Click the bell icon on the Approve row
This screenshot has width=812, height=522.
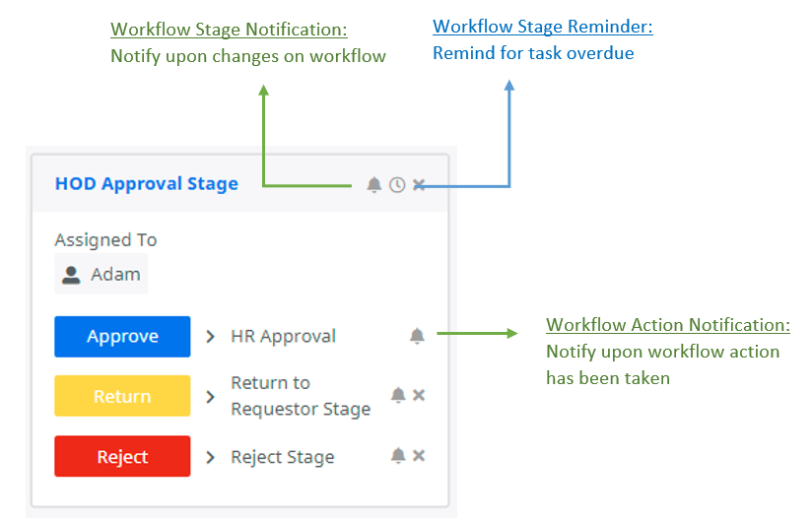417,336
